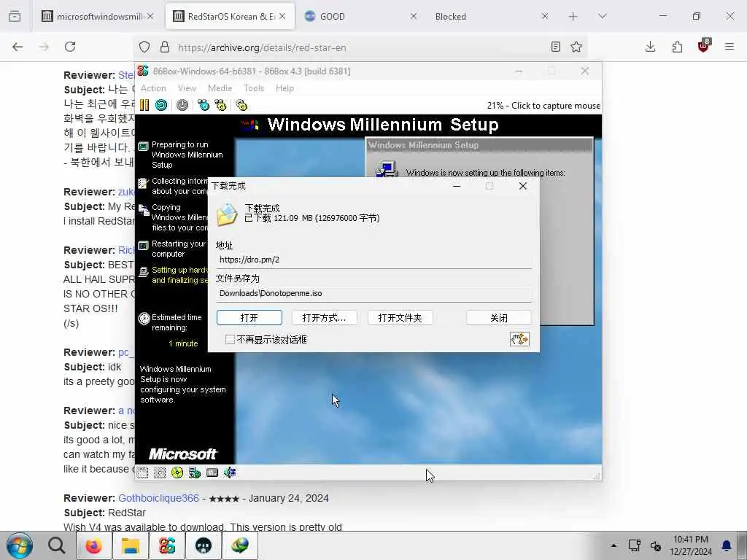Click second floppy status icon in 86Box
The width and height of the screenshot is (747, 560).
[160, 472]
